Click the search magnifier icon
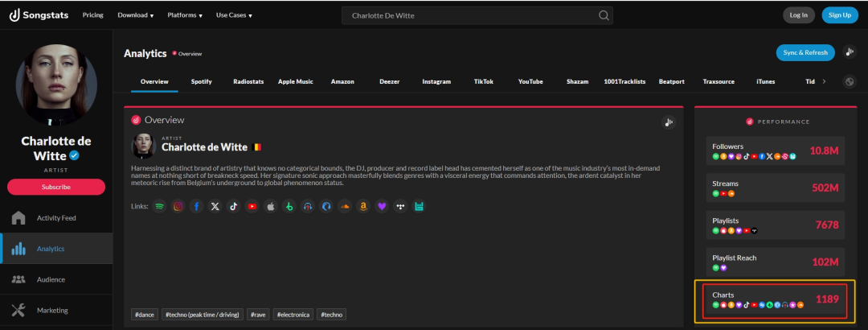Image resolution: width=868 pixels, height=330 pixels. tap(604, 15)
